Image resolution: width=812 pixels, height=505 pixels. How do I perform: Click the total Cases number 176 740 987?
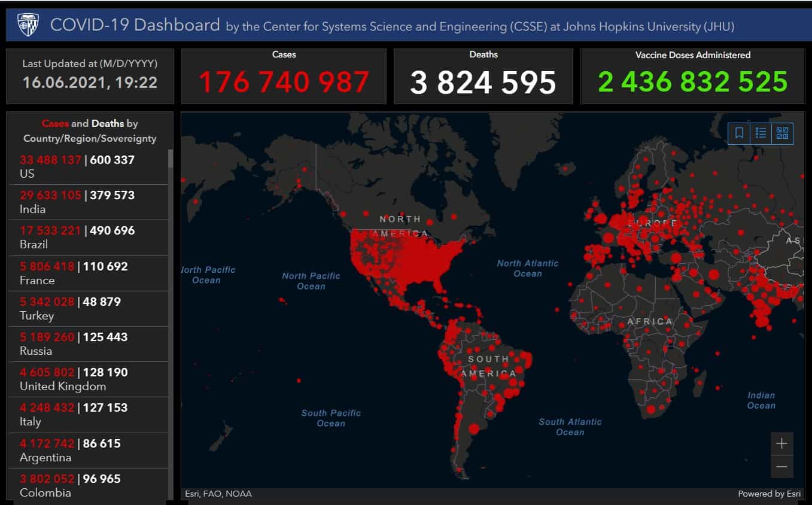[284, 82]
